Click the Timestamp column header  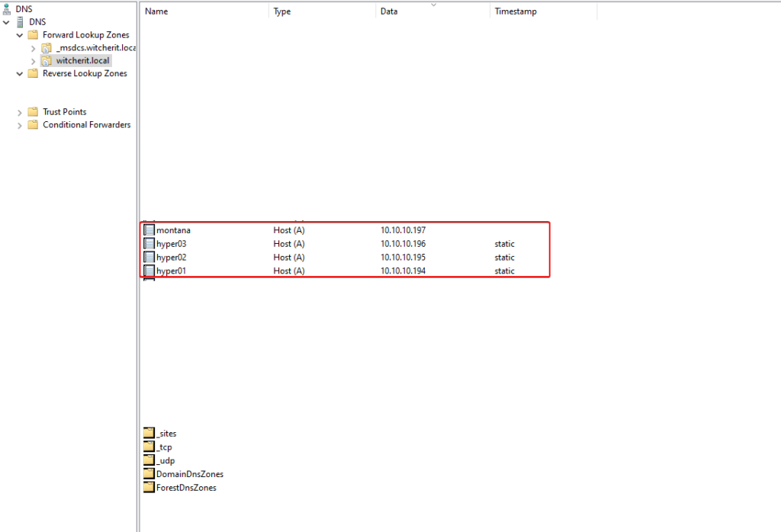[x=515, y=11]
